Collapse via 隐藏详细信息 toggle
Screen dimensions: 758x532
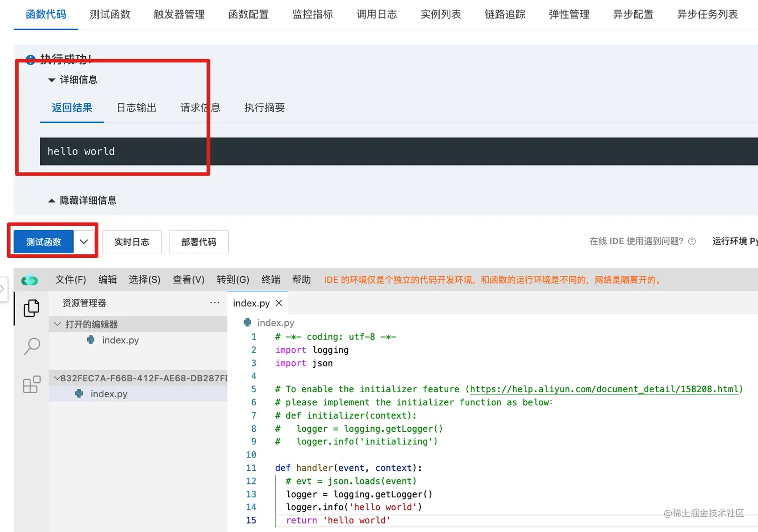pyautogui.click(x=82, y=200)
